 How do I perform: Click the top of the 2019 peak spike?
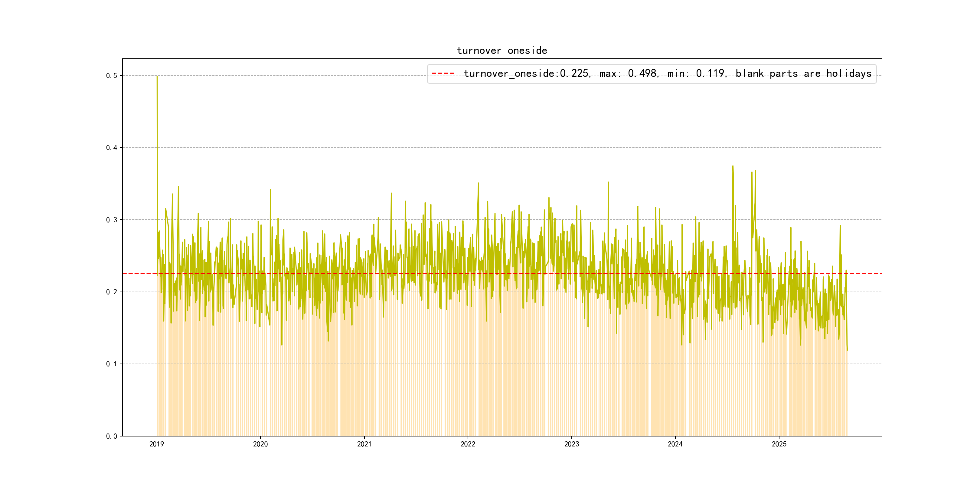pyautogui.click(x=157, y=77)
